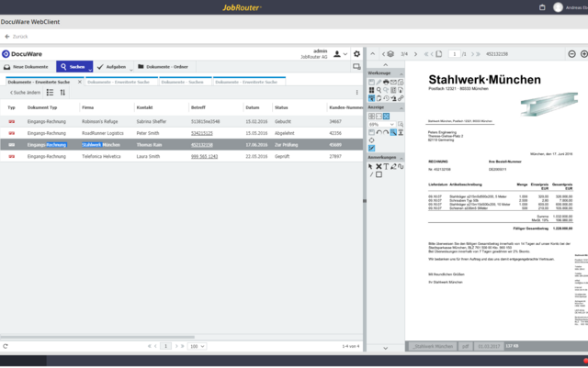Click the page number input in viewer

click(455, 54)
